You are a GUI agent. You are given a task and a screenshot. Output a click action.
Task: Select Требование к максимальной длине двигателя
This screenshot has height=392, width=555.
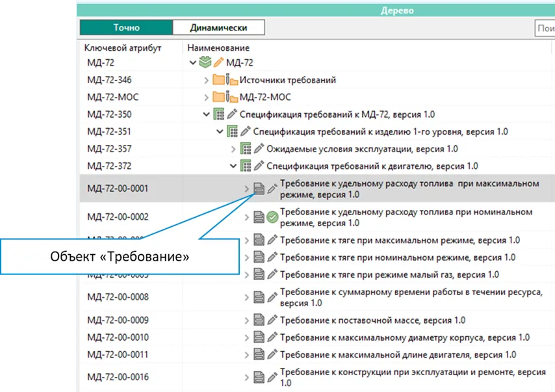(398, 354)
